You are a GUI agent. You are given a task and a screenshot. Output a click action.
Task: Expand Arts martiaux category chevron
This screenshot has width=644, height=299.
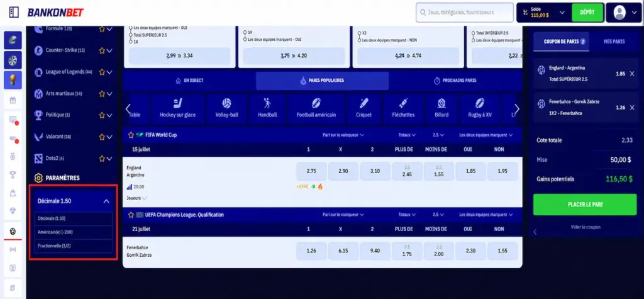109,94
